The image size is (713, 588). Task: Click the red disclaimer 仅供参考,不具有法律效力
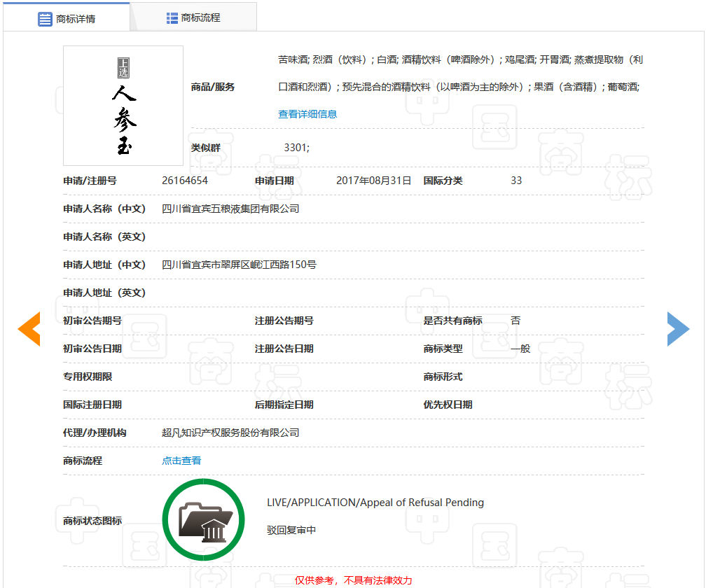point(353,580)
